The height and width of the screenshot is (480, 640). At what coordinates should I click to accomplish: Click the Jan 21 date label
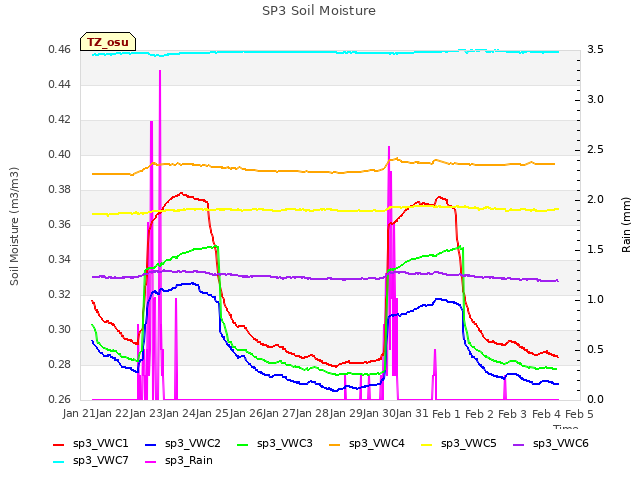point(79,414)
